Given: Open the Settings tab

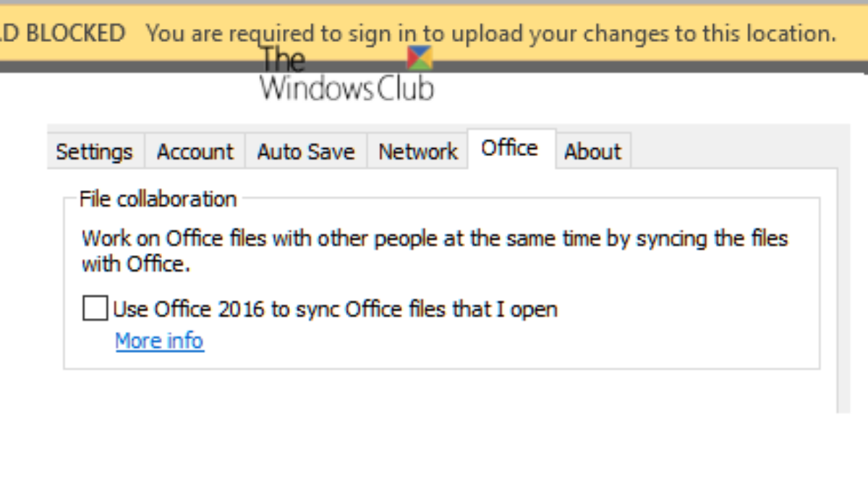Looking at the screenshot, I should click(x=95, y=152).
